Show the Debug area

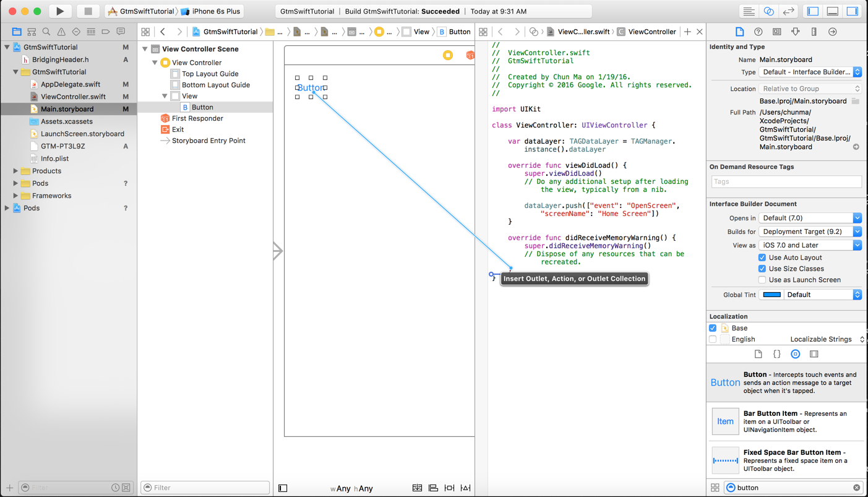[832, 10]
